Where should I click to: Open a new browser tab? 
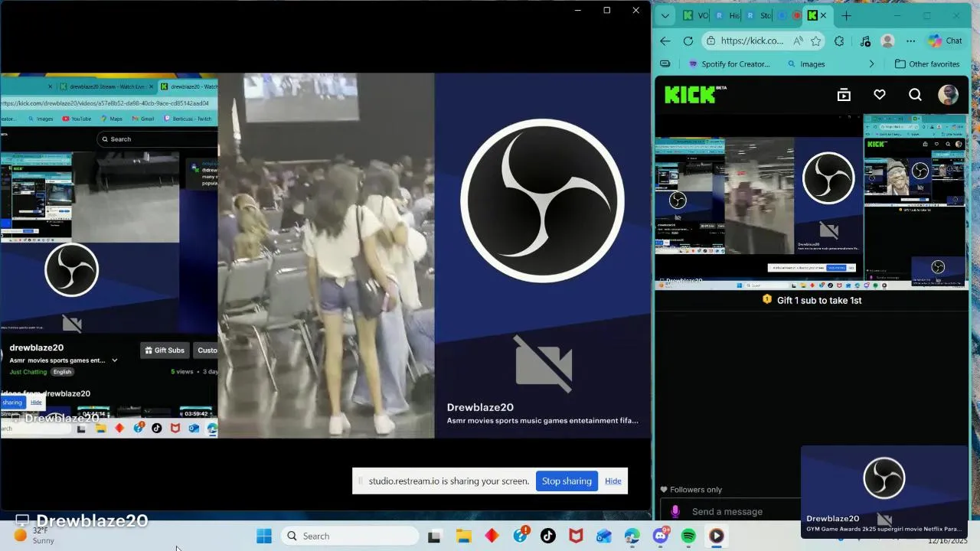coord(846,15)
